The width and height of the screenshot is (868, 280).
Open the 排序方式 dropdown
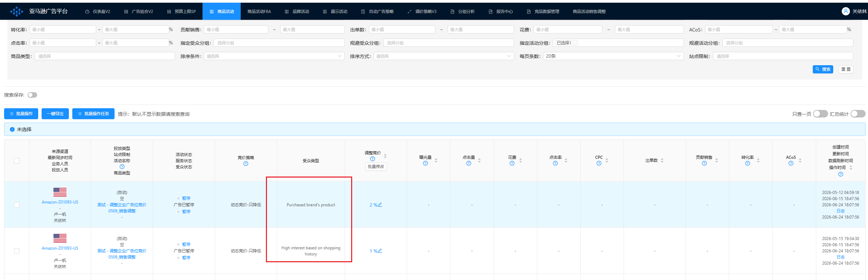click(x=444, y=56)
